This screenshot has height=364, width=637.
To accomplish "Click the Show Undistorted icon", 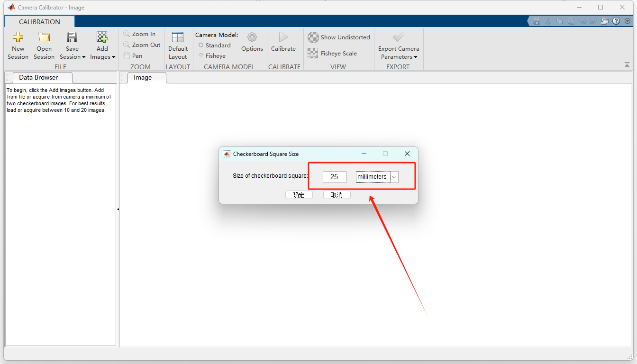I will (313, 37).
